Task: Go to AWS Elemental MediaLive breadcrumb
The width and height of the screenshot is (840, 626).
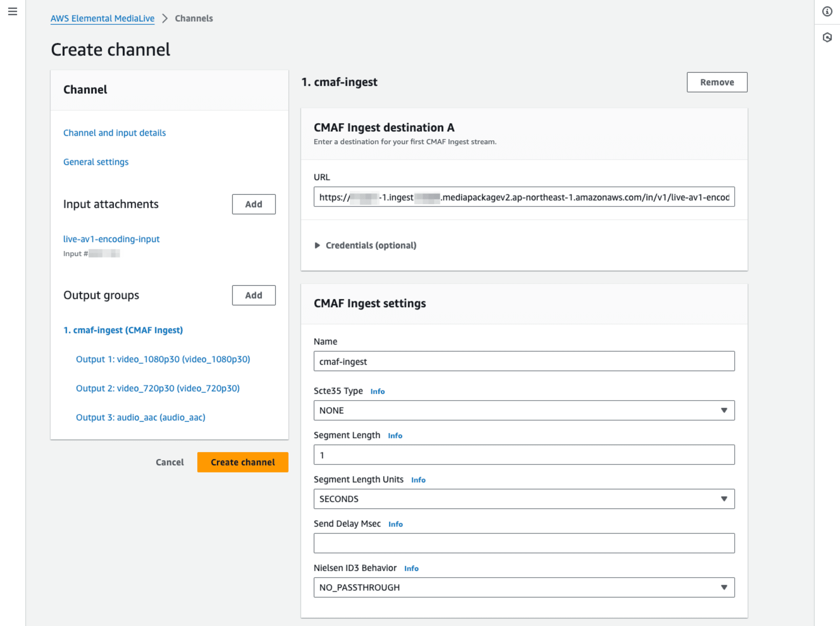Action: 102,18
